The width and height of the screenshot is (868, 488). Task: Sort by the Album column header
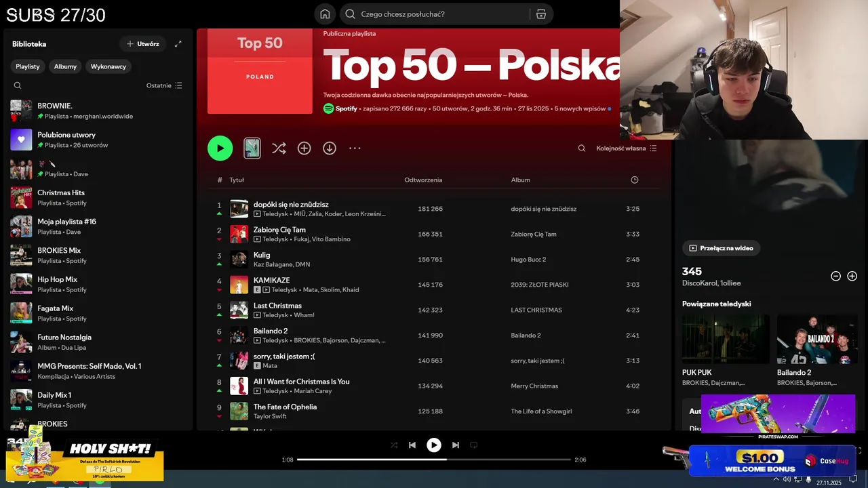tap(521, 180)
